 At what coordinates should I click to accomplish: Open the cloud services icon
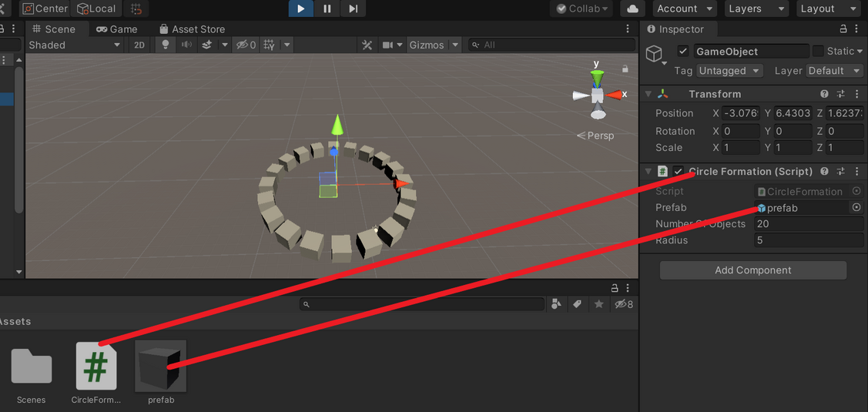(632, 8)
